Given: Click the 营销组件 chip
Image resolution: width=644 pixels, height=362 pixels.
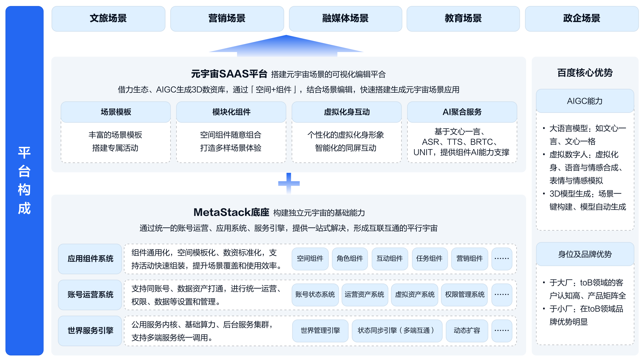Looking at the screenshot, I should coord(470,259).
